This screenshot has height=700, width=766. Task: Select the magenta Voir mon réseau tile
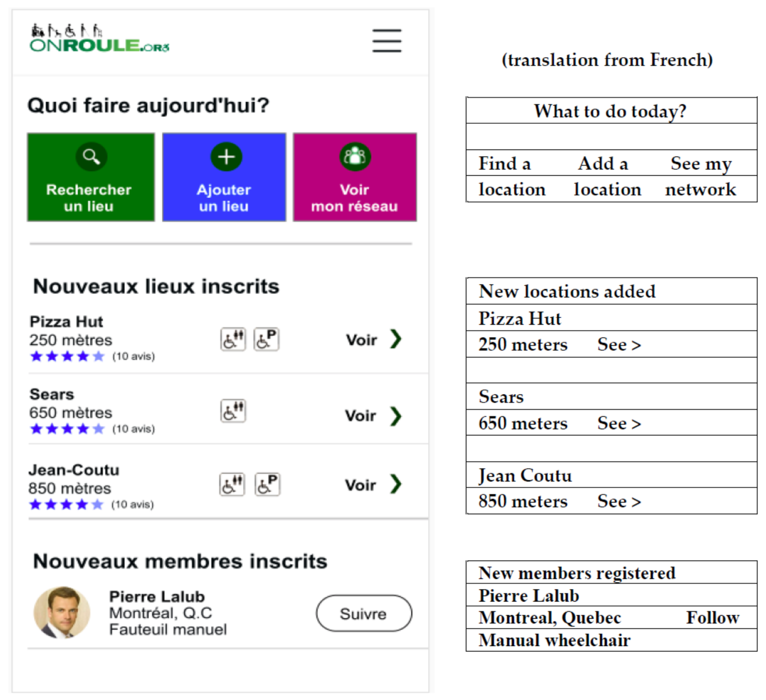point(355,177)
